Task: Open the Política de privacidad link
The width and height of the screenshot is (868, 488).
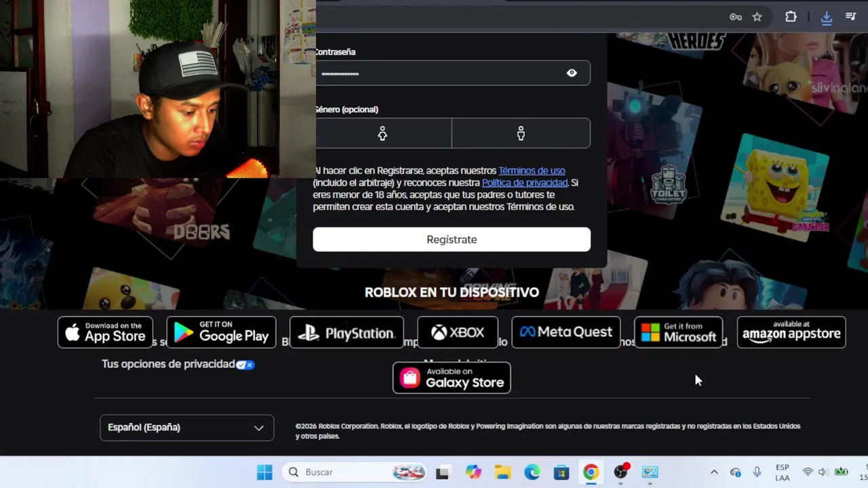Action: coord(524,183)
